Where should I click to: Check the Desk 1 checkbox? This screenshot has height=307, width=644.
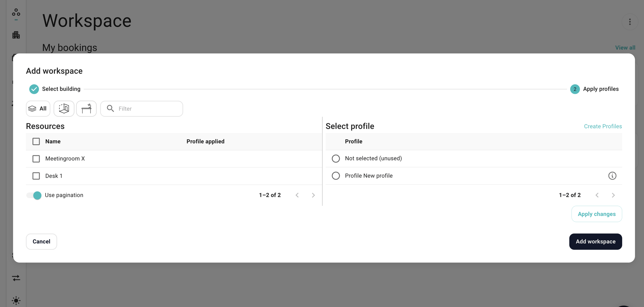(x=36, y=176)
